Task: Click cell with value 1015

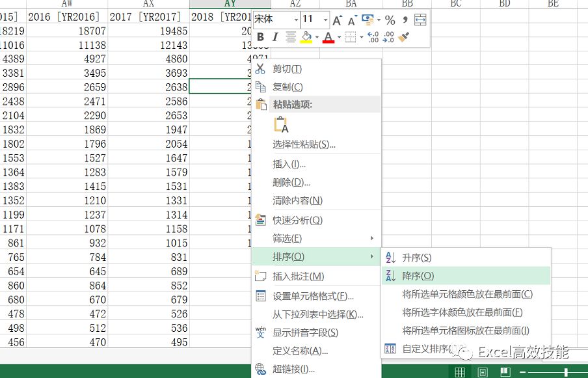Action: click(x=148, y=243)
